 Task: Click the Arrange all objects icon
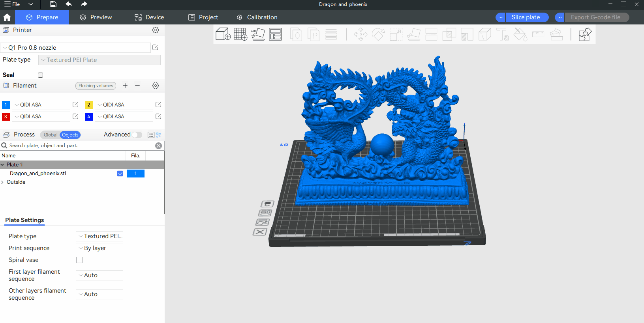click(x=275, y=34)
